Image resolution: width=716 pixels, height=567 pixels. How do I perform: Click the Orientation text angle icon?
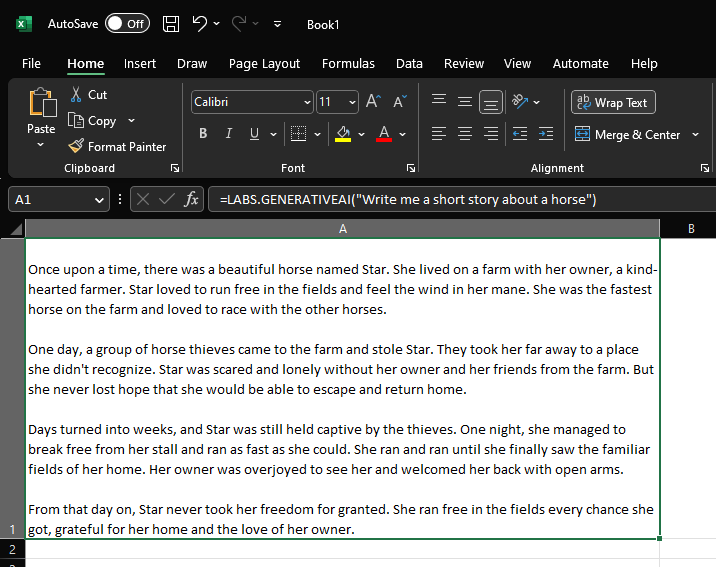(520, 101)
